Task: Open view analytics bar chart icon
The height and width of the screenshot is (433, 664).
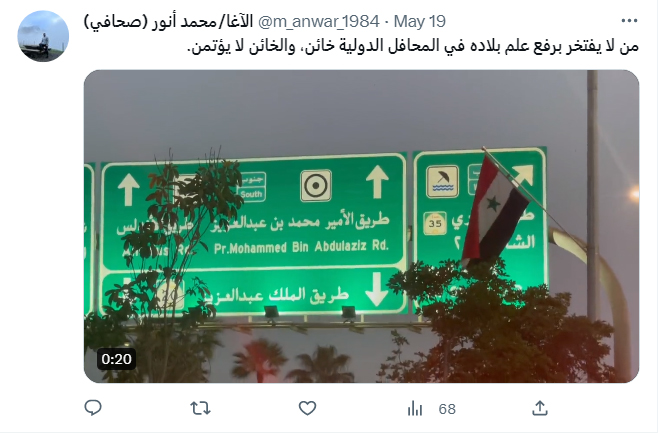Action: (x=415, y=408)
